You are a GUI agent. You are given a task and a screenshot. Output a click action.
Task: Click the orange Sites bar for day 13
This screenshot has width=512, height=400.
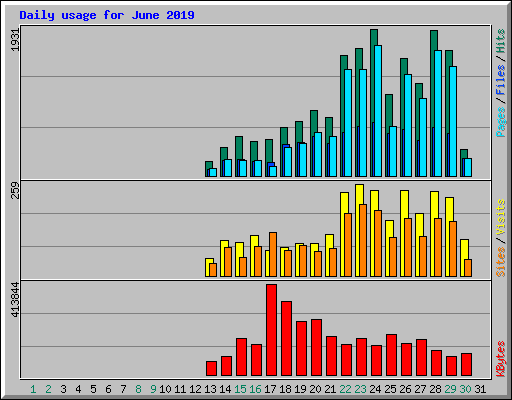[213, 270]
